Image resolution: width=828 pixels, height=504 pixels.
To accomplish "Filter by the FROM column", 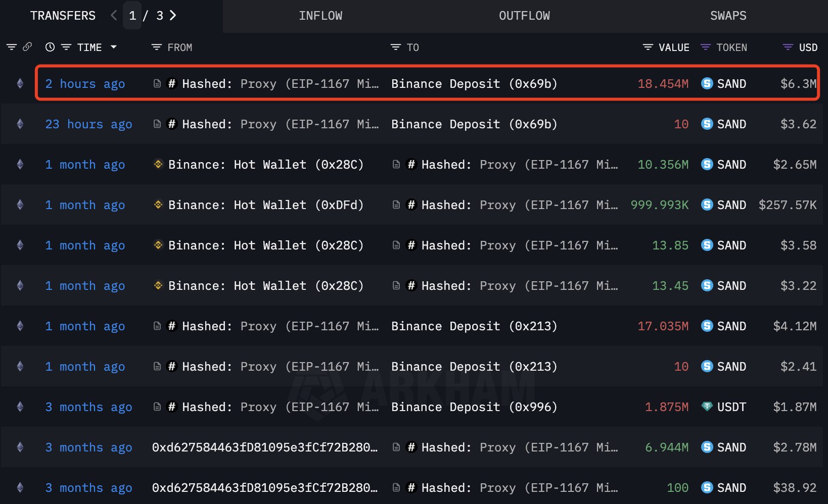I will [157, 47].
